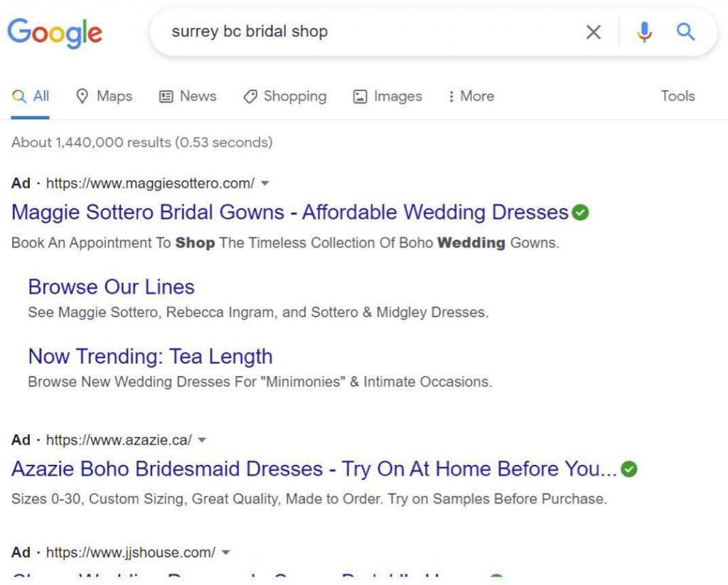728x585 pixels.
Task: Submit search using magnifier icon
Action: tap(685, 31)
